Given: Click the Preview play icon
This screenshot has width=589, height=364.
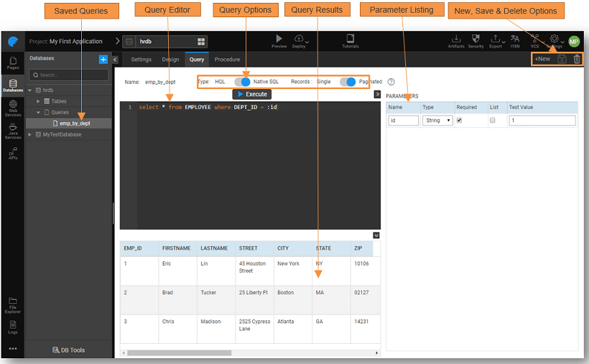Looking at the screenshot, I should click(x=279, y=39).
